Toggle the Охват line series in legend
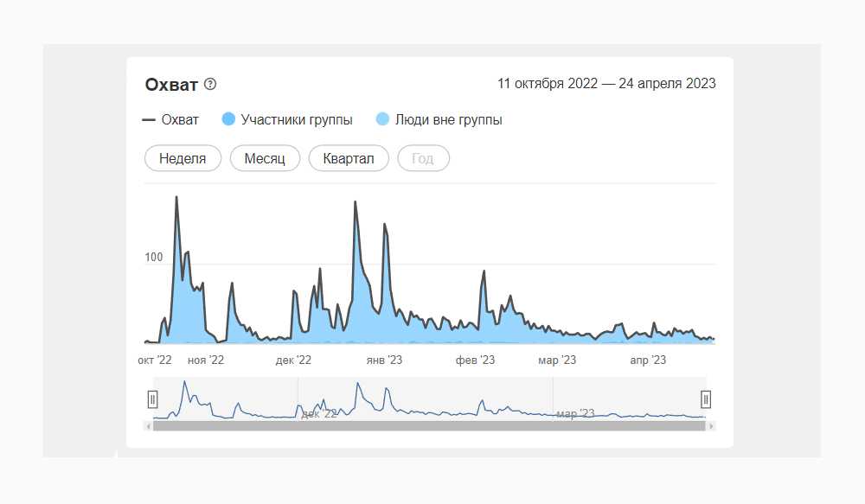This screenshot has width=865, height=504. coord(170,120)
